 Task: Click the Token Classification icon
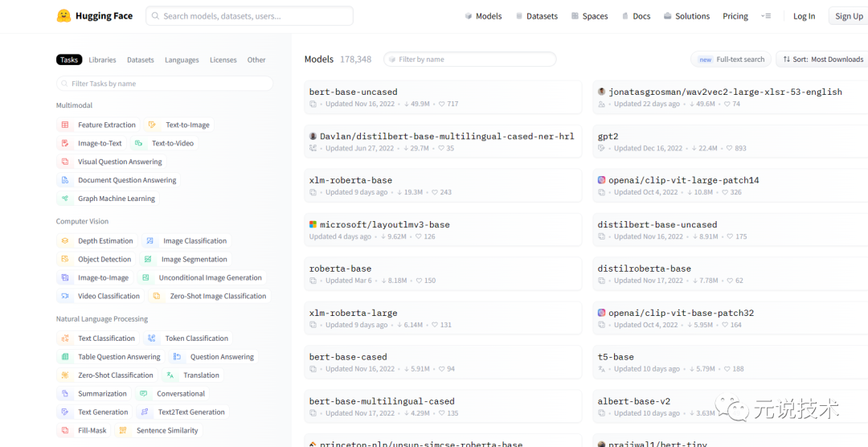coord(152,338)
